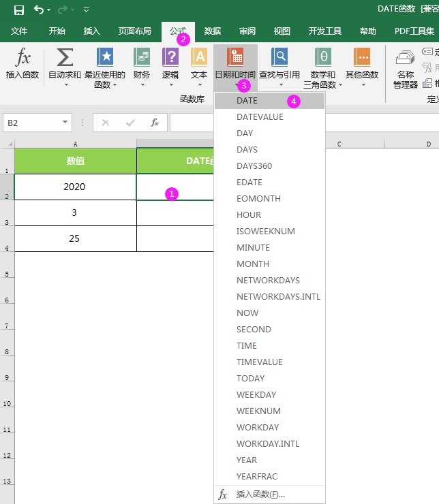This screenshot has width=439, height=504.
Task: Click the Insert Function fx ribbon icon
Action: [22, 57]
